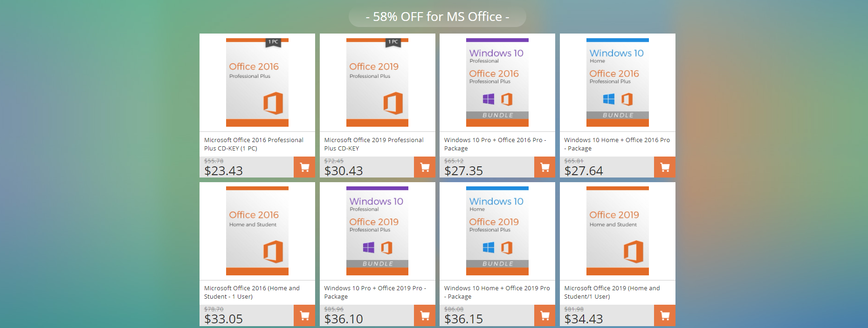Click the $36.15 price of Windows 10 Home bundle

[464, 319]
